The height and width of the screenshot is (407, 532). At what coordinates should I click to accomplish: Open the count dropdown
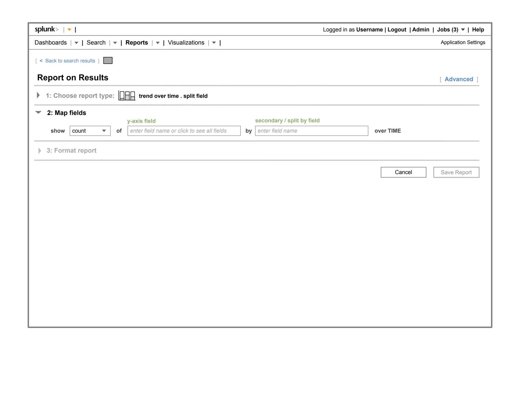(90, 131)
